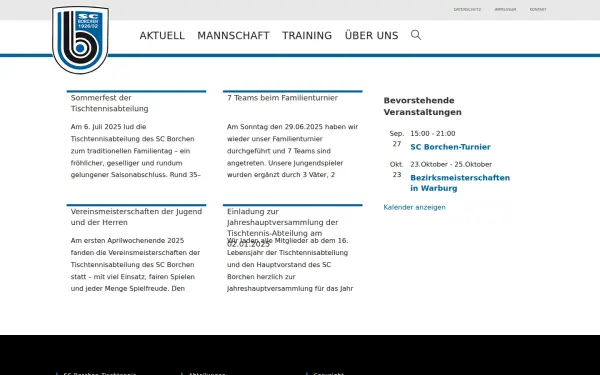
Task: Open the AKTUELL menu
Action: (162, 36)
